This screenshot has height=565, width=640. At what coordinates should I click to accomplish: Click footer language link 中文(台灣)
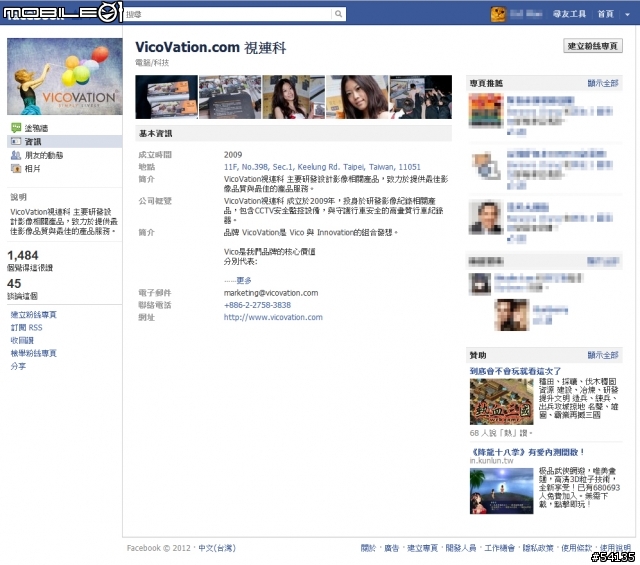(x=217, y=548)
